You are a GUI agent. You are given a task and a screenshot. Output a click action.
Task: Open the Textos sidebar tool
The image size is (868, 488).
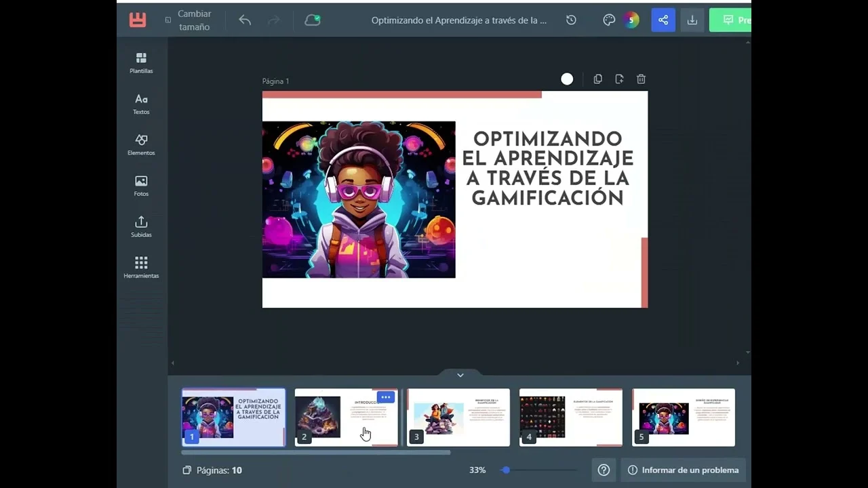[x=141, y=104]
